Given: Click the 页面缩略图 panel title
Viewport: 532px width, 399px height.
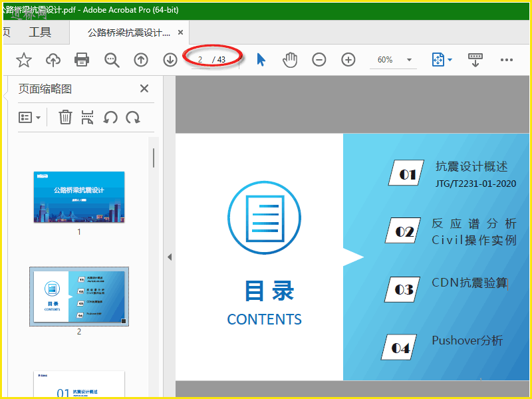Looking at the screenshot, I should click(x=45, y=89).
